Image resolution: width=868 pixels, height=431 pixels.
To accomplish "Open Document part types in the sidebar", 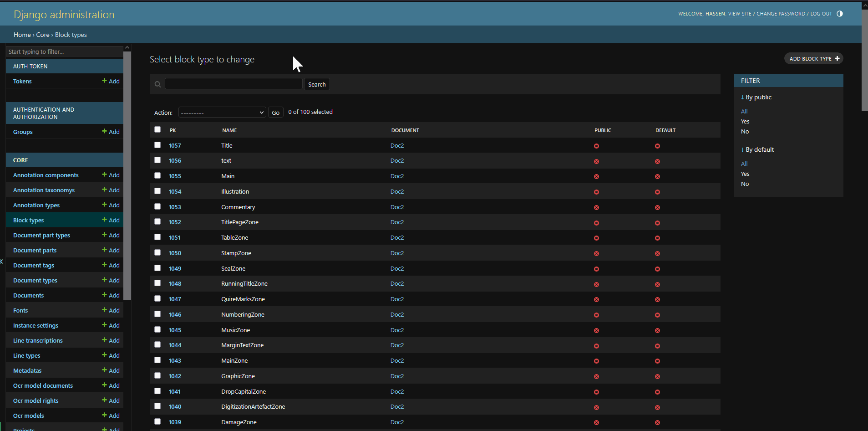I will pyautogui.click(x=41, y=235).
